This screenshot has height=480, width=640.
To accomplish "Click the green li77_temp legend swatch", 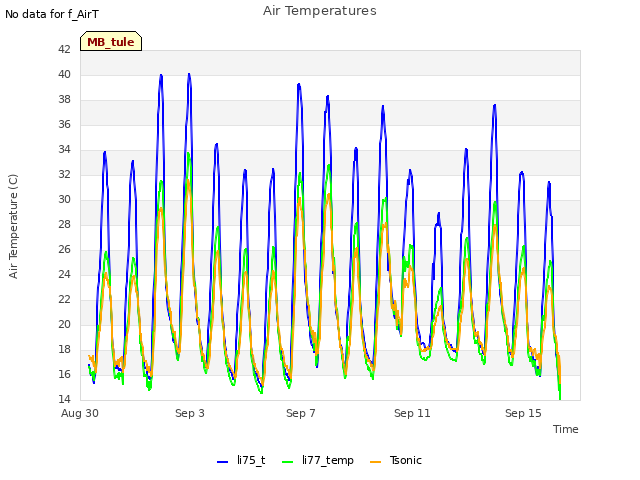I will (x=287, y=462).
